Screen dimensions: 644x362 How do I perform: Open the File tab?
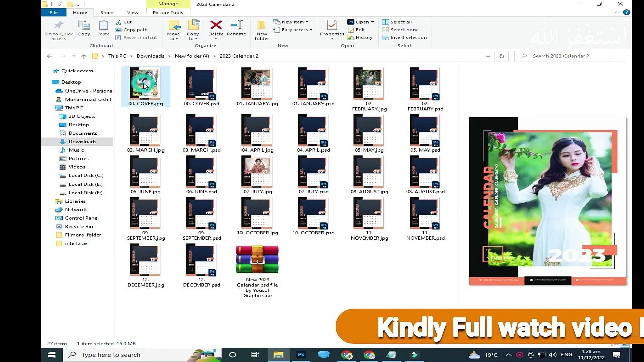(x=53, y=12)
